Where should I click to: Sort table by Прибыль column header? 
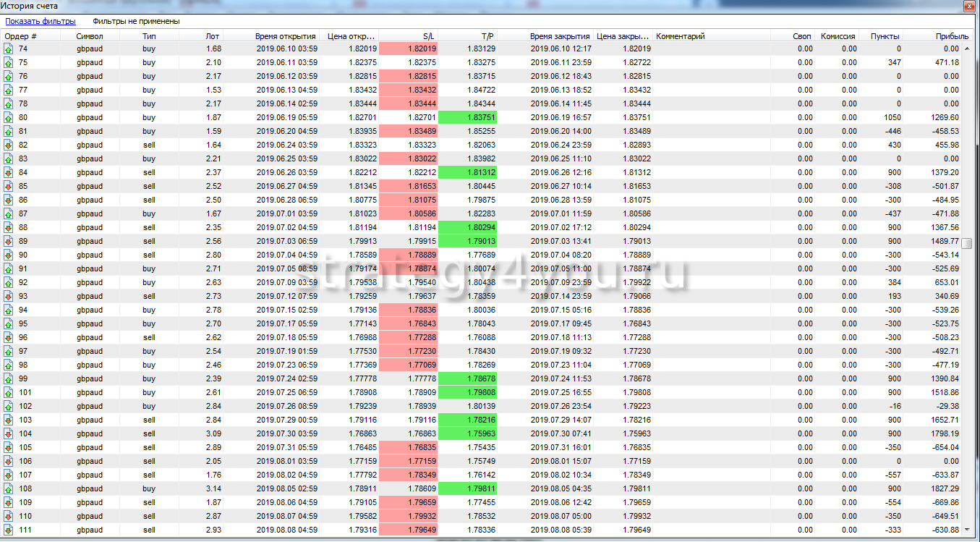click(x=952, y=35)
